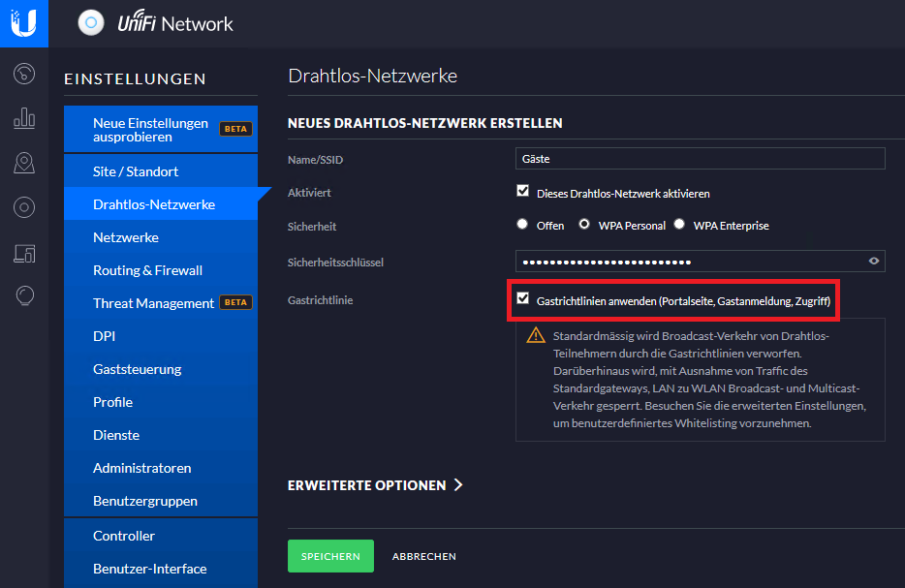Open the Statistics bar chart icon
Viewport: 905px width, 588px height.
[24, 118]
